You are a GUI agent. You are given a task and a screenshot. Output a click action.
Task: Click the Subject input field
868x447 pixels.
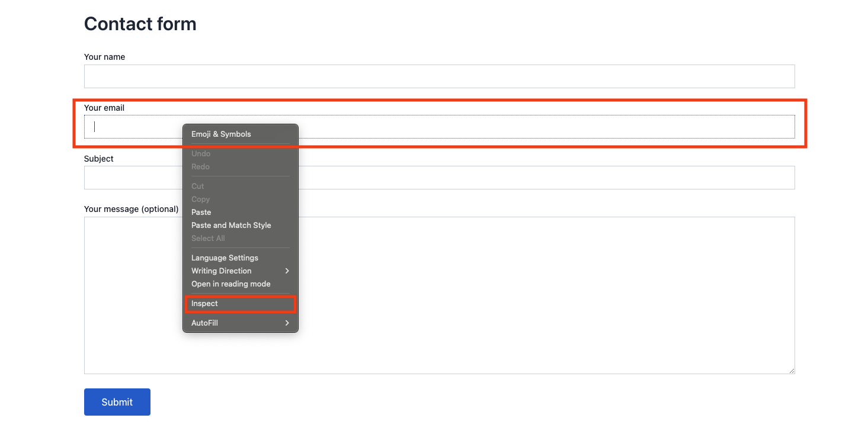pos(439,178)
